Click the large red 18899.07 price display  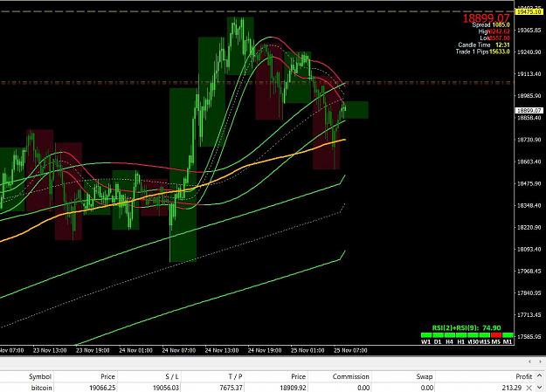(486, 18)
